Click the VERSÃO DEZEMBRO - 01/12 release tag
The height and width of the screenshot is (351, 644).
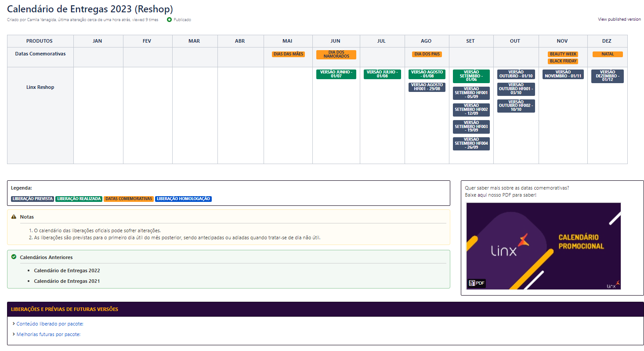click(608, 76)
